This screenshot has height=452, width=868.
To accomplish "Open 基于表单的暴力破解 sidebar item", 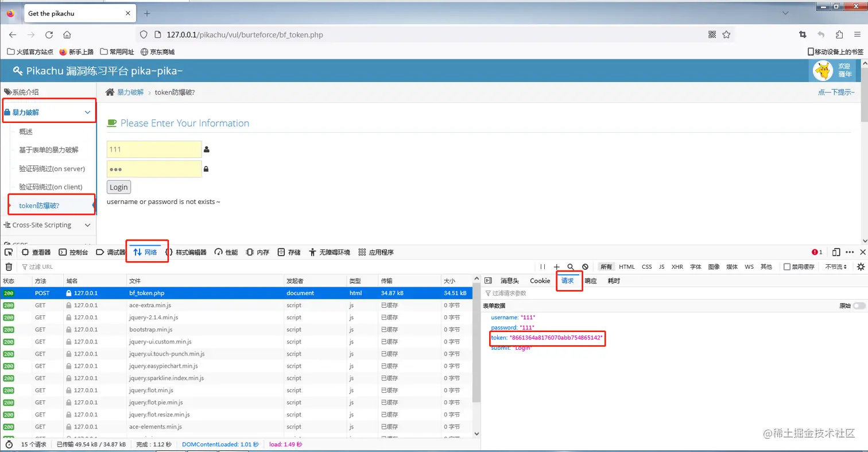I will [x=49, y=150].
